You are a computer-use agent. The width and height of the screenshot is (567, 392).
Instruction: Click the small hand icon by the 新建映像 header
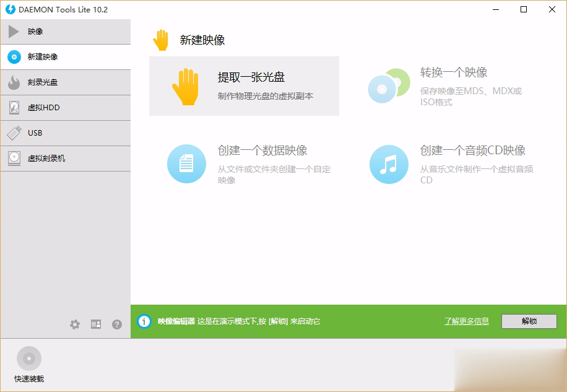click(x=161, y=40)
